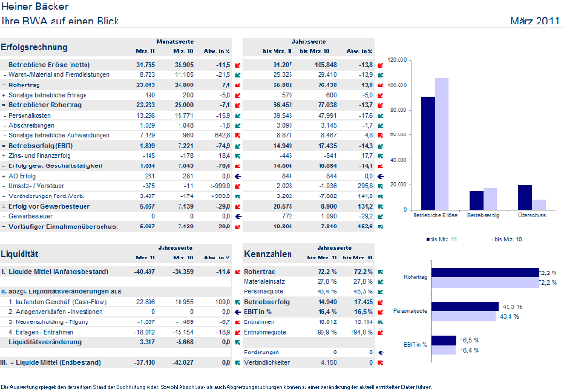This screenshot has width=564, height=392.
Task: Click the blue monthly arrow in the Gewerbesteuer row
Action: pos(238,216)
